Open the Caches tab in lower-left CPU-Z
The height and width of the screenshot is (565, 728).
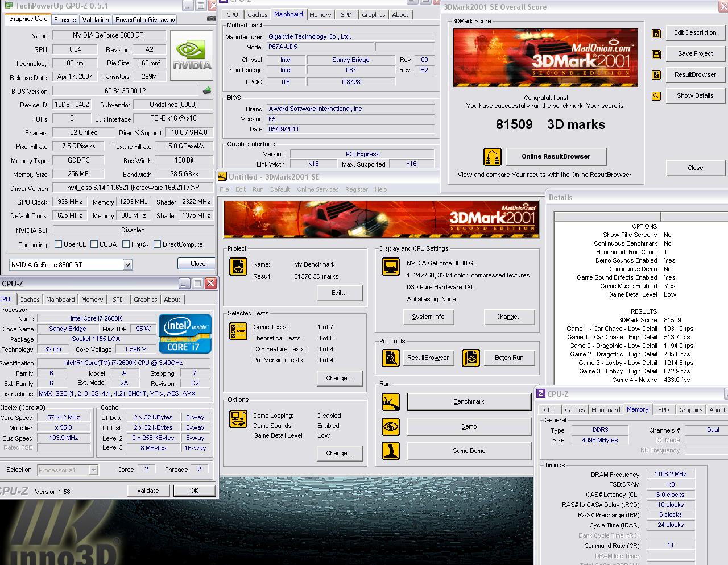click(30, 300)
